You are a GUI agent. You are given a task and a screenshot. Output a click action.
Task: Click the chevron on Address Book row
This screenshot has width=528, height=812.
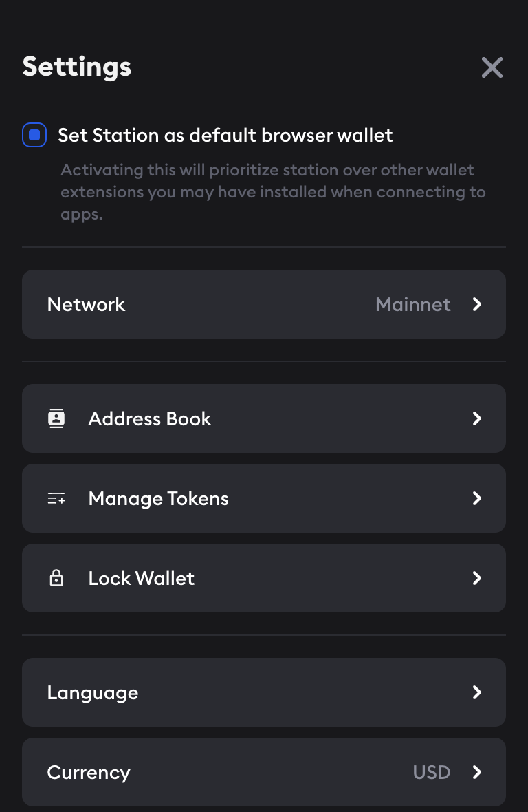point(477,418)
